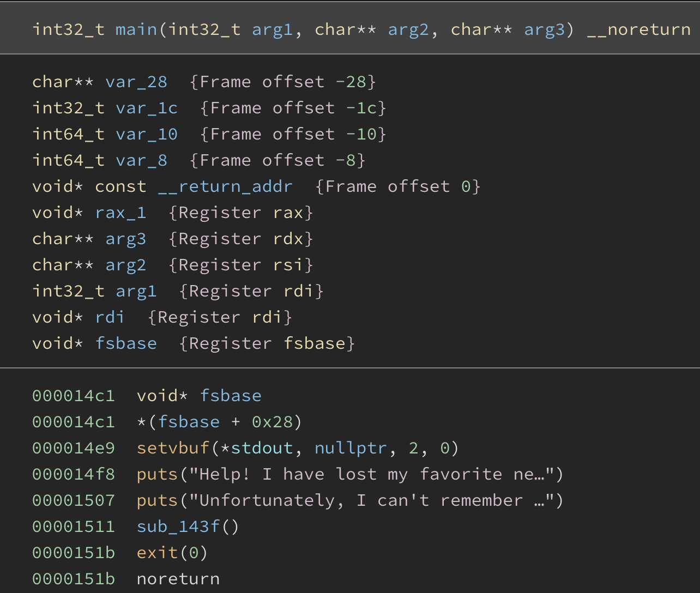The image size is (700, 593).
Task: Select the rdi variable of type void*
Action: 110,317
